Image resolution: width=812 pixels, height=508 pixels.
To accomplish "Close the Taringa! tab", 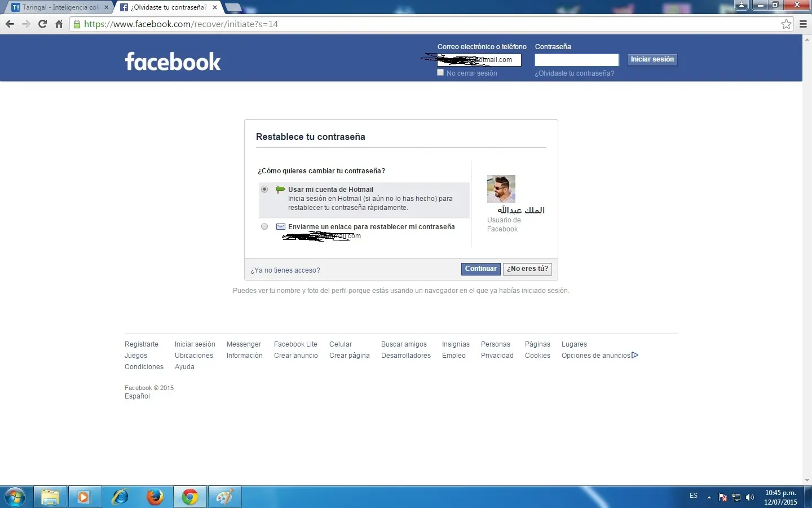I will (107, 7).
